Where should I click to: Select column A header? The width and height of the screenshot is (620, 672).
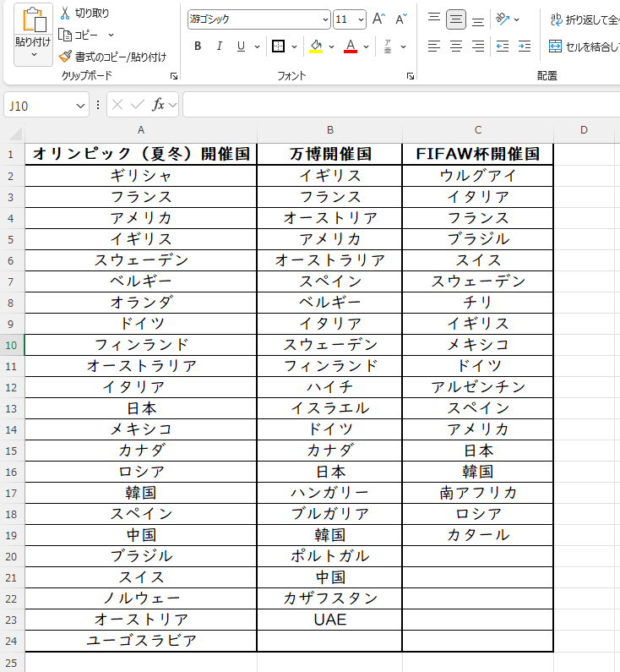(x=141, y=130)
